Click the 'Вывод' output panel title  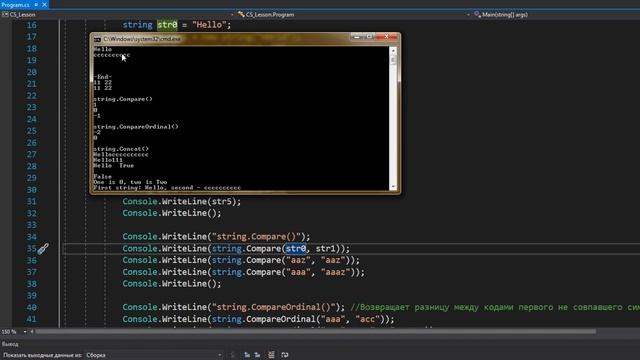pos(10,344)
